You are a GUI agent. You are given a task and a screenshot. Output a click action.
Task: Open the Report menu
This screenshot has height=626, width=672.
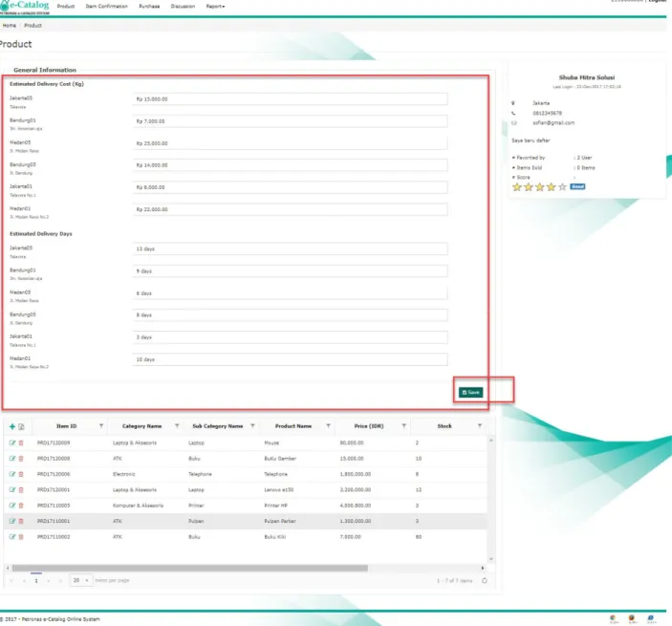click(x=215, y=7)
